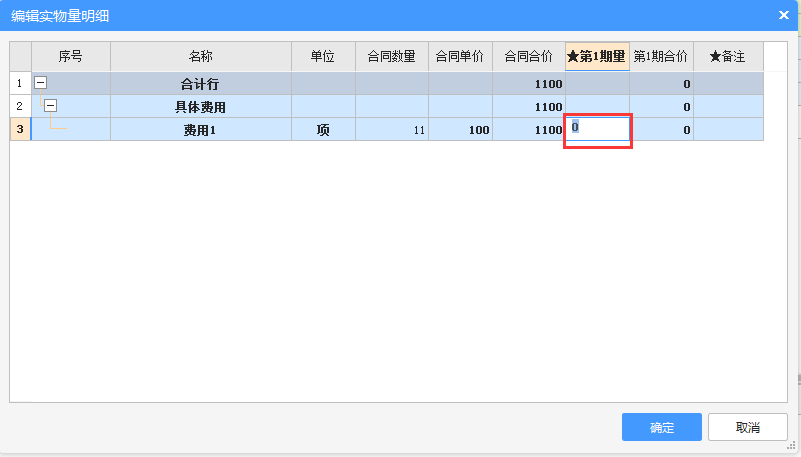Click the 第1期量 input field
The image size is (801, 457).
pyautogui.click(x=598, y=129)
